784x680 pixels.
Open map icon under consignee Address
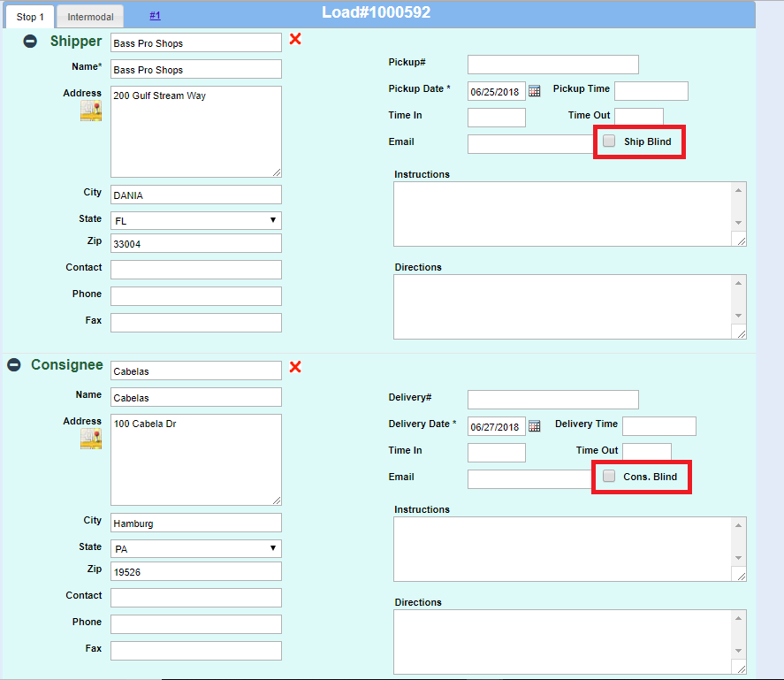[91, 439]
